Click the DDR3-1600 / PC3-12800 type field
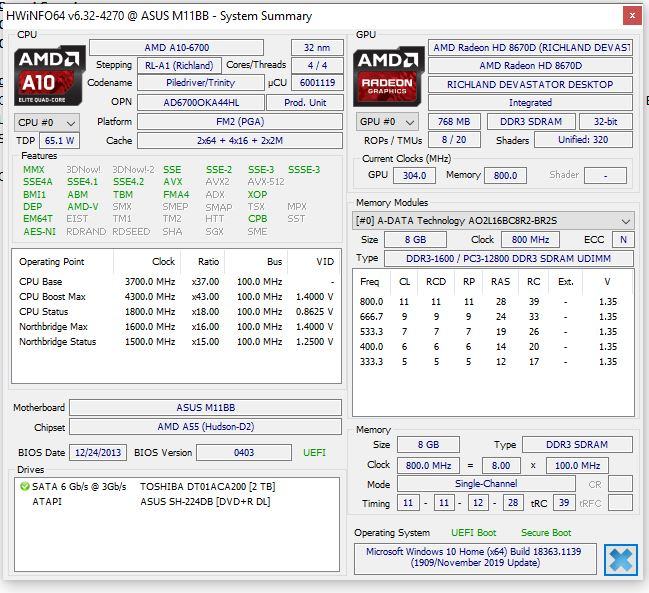 click(x=509, y=259)
